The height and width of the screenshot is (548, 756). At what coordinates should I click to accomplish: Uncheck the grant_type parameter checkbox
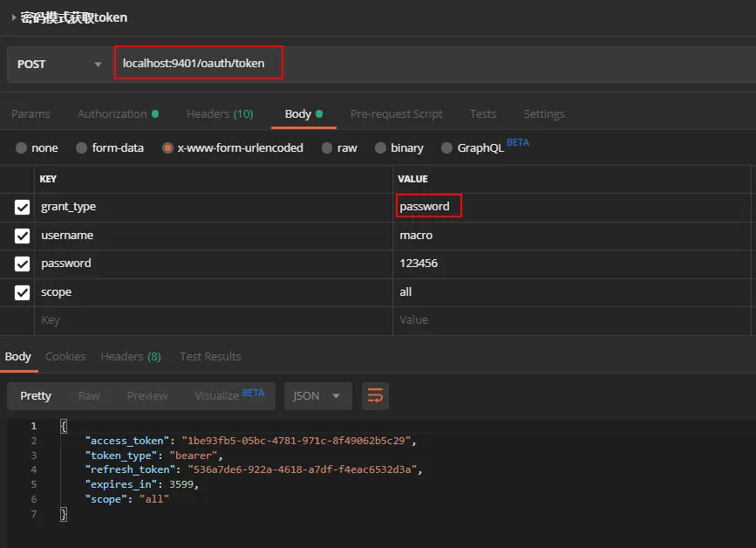22,208
